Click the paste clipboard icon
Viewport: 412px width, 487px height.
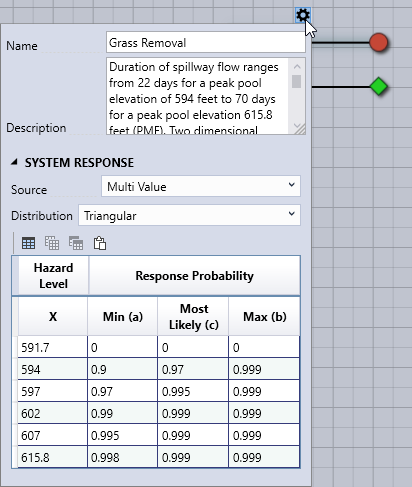click(x=100, y=243)
